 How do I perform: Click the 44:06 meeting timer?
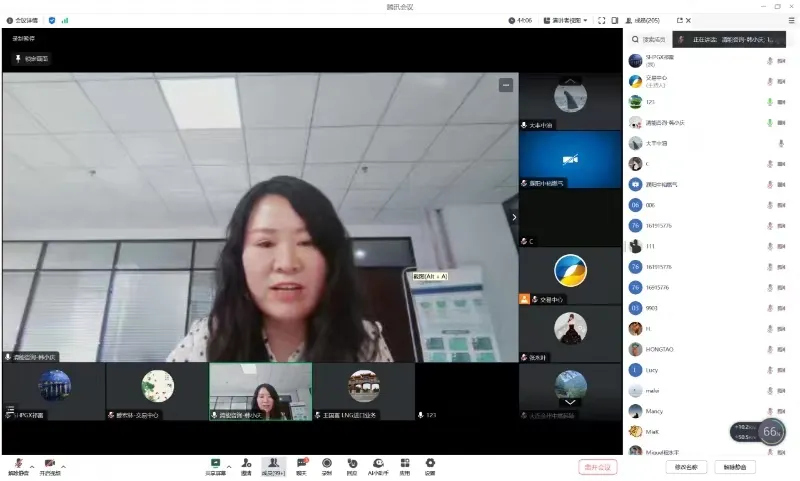point(520,20)
